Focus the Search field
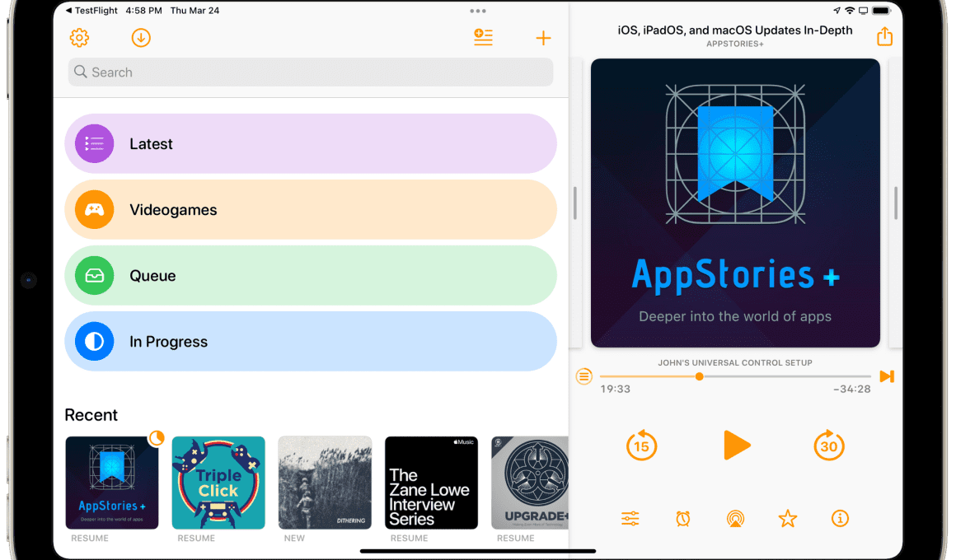Screen dimensions: 956x560 tap(311, 72)
